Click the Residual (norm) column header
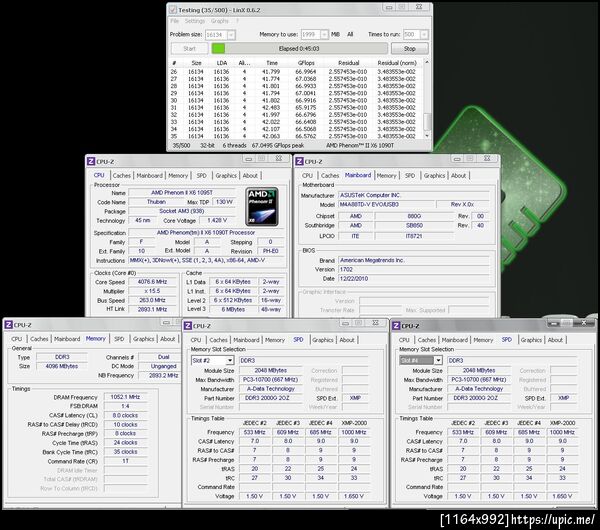Screen dimensions: 600x530 (397, 63)
